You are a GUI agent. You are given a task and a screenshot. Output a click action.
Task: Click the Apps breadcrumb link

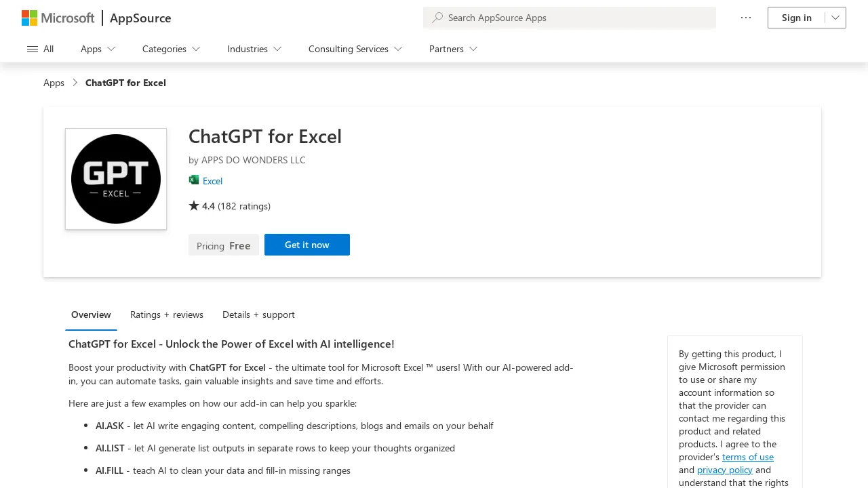(54, 82)
